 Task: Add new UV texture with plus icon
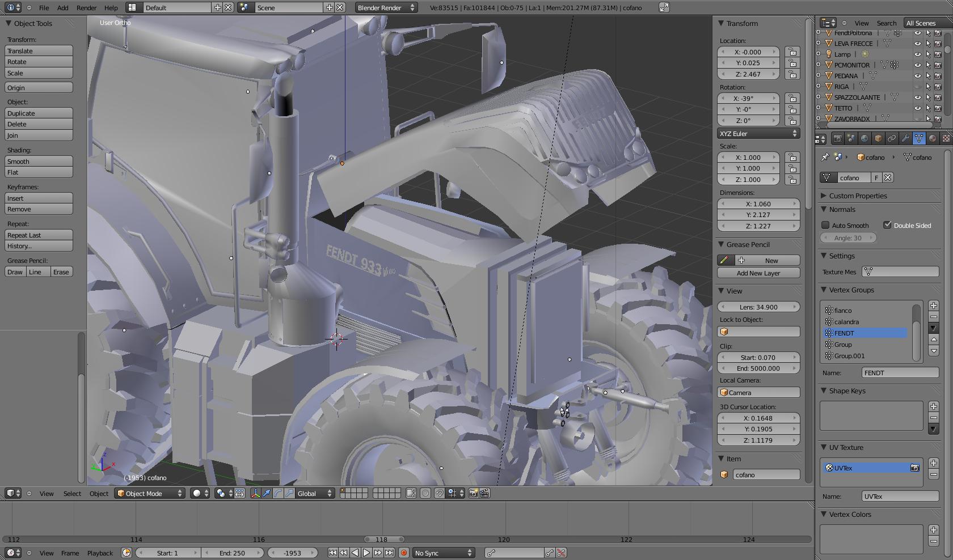coord(934,463)
